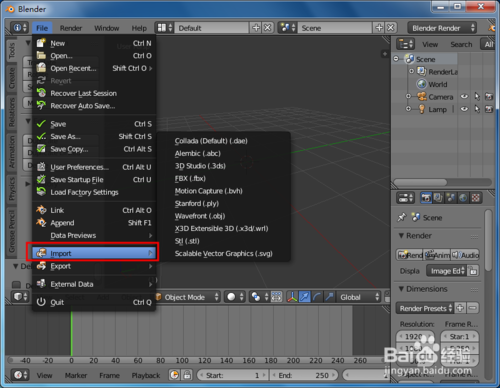Collapse the Scene tree in outliner
500x388 pixels.
[396, 59]
